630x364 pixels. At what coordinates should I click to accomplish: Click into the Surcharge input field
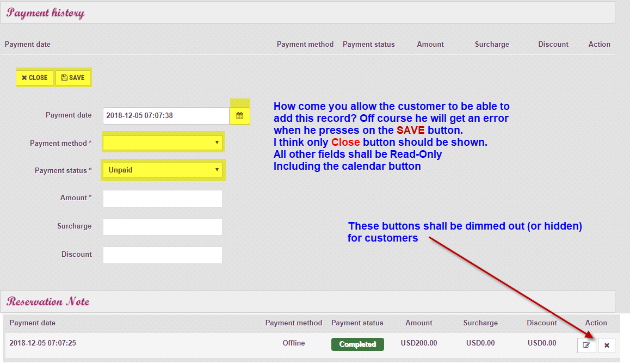pos(163,227)
